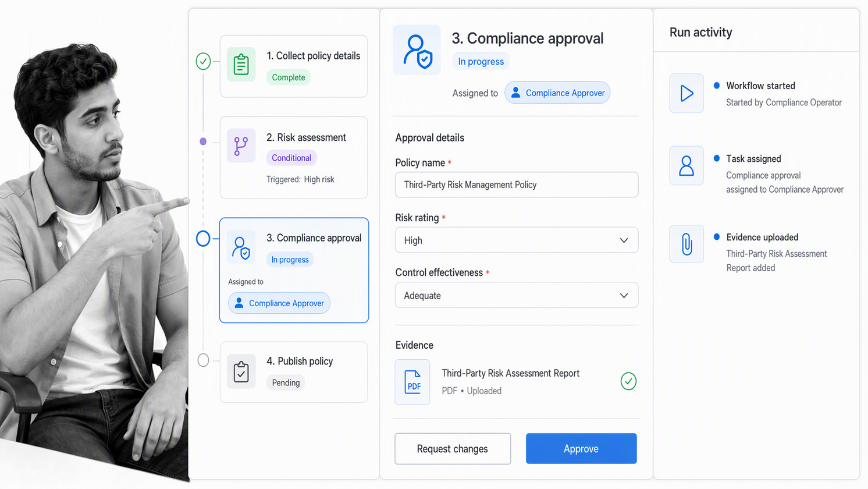Click the purple branch icon for Risk assessment

tap(241, 146)
